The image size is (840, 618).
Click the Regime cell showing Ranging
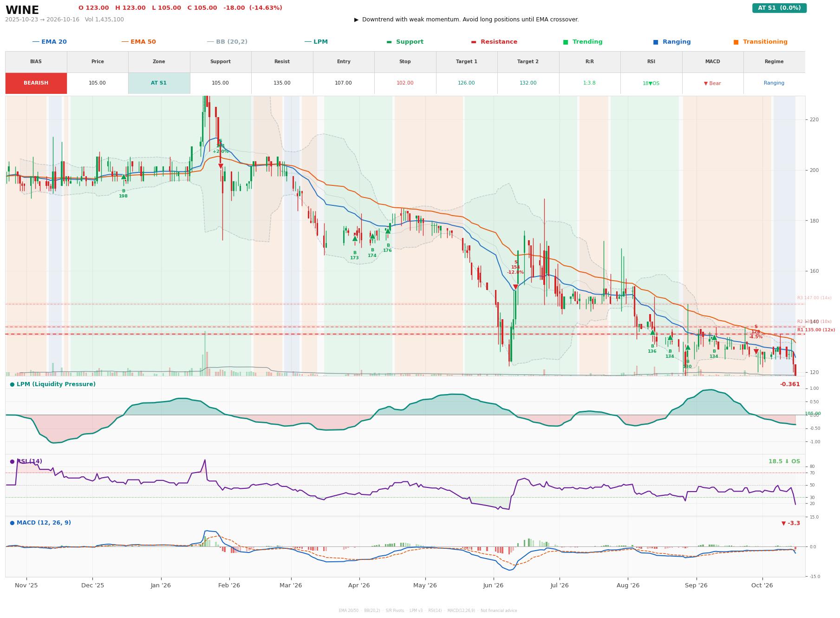pos(774,83)
